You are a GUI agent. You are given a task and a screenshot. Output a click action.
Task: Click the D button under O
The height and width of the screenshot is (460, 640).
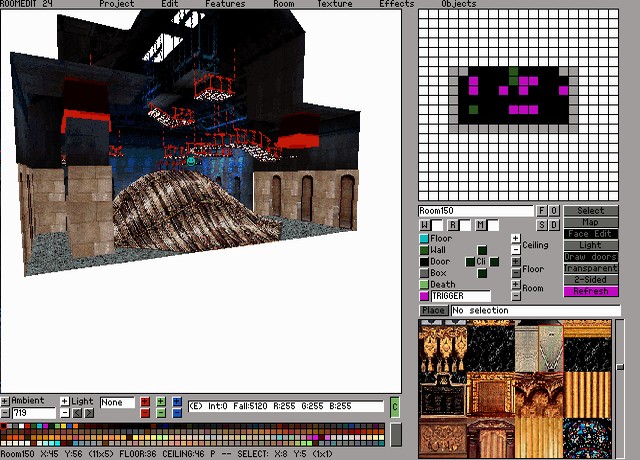[x=554, y=225]
